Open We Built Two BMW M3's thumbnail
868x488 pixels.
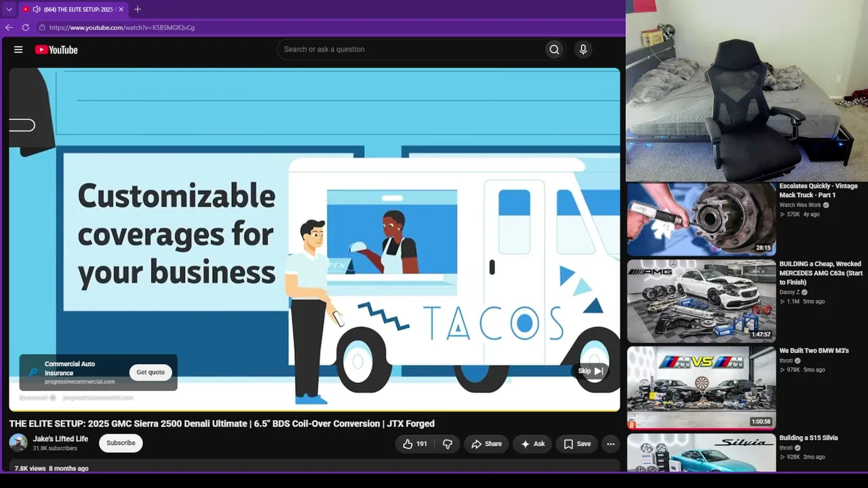pyautogui.click(x=701, y=388)
